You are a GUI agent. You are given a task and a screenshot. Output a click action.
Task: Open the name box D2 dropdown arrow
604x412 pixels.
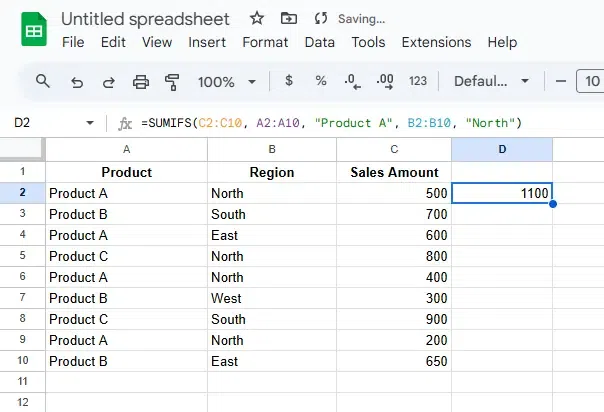pyautogui.click(x=90, y=123)
